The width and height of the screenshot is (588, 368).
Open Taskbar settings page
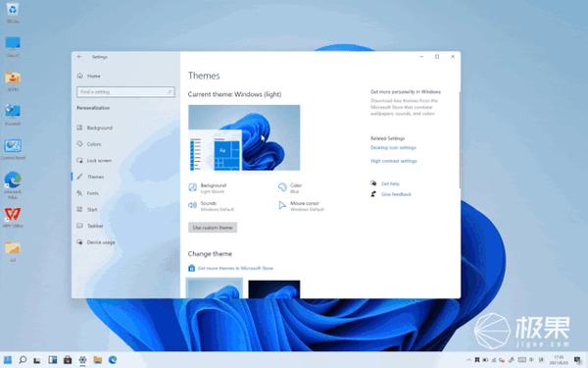click(90, 226)
